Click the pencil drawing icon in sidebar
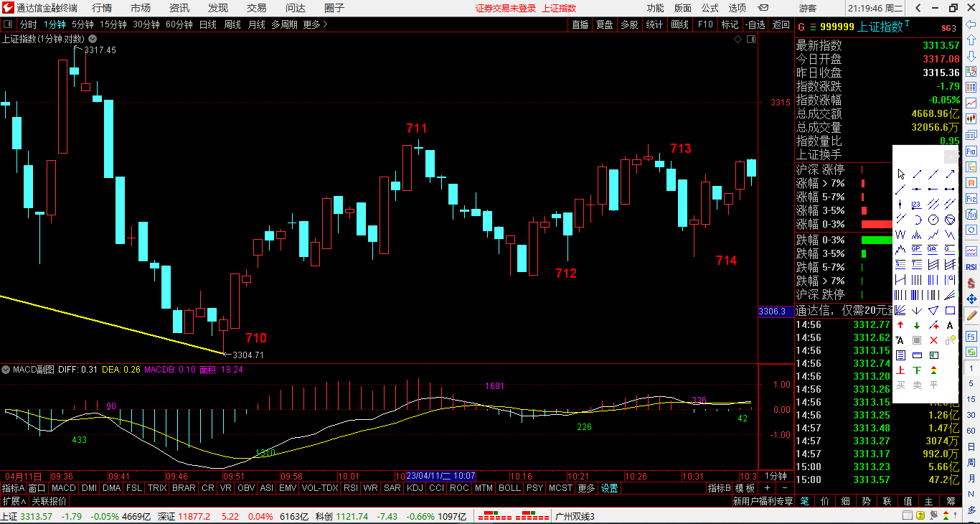 coord(971,315)
